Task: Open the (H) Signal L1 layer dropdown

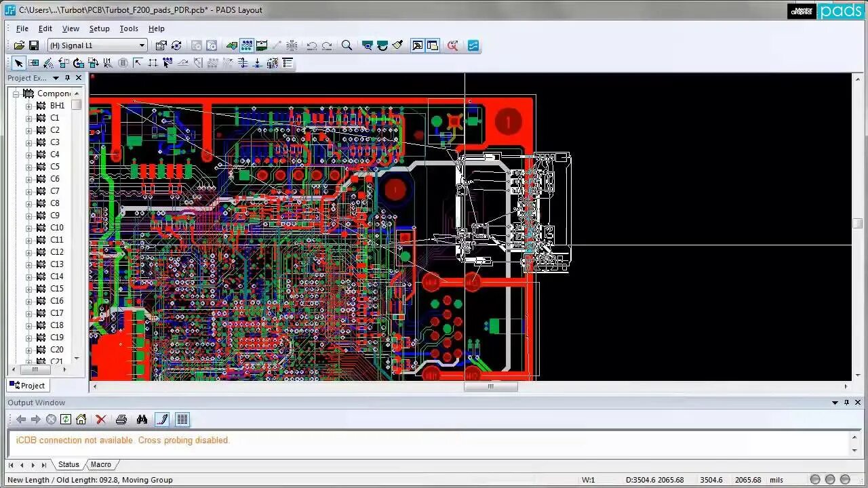Action: [x=97, y=45]
